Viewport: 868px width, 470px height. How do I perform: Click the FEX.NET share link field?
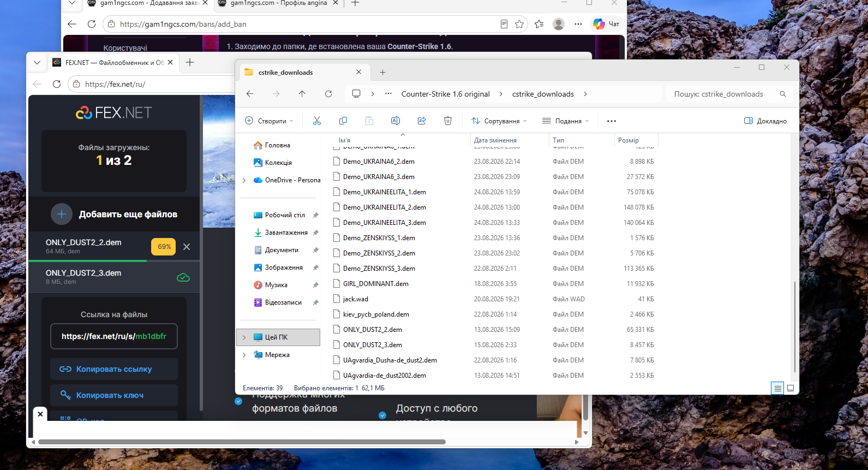pyautogui.click(x=114, y=336)
